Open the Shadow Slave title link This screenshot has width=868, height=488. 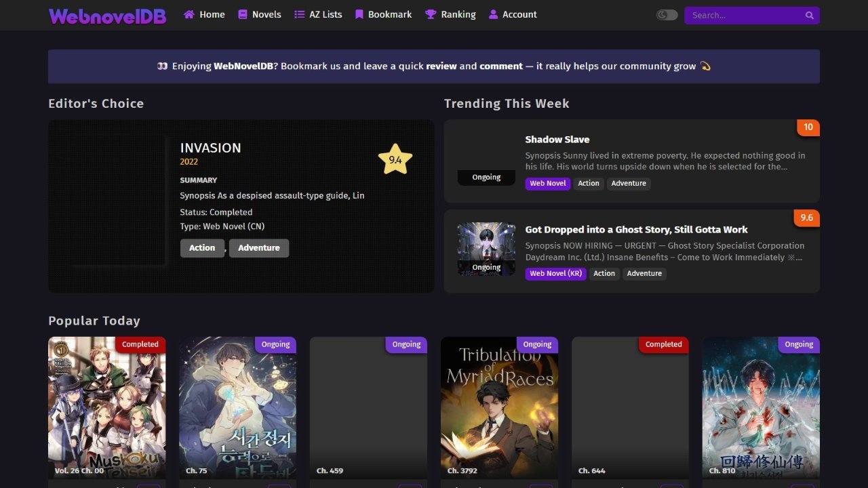[557, 140]
